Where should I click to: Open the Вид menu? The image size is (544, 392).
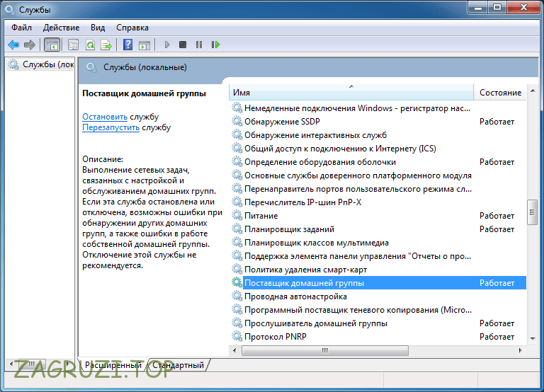(98, 28)
